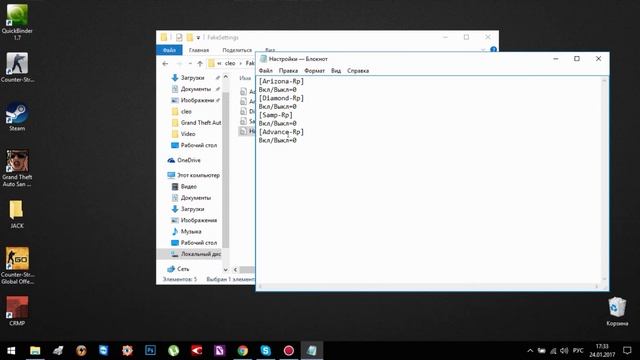Show hidden system tray icons
The width and height of the screenshot is (640, 360).
point(530,351)
